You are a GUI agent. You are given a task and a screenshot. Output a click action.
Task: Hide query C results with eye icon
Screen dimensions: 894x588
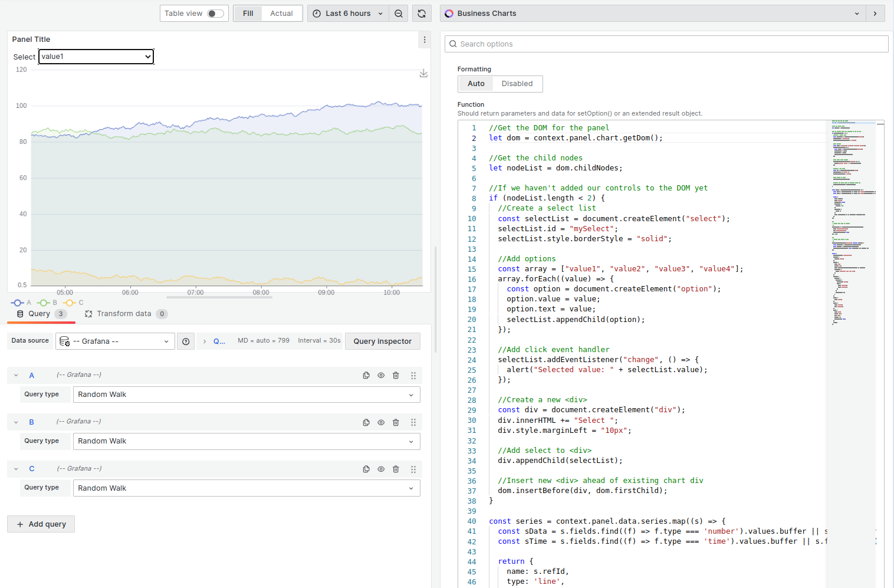click(381, 469)
